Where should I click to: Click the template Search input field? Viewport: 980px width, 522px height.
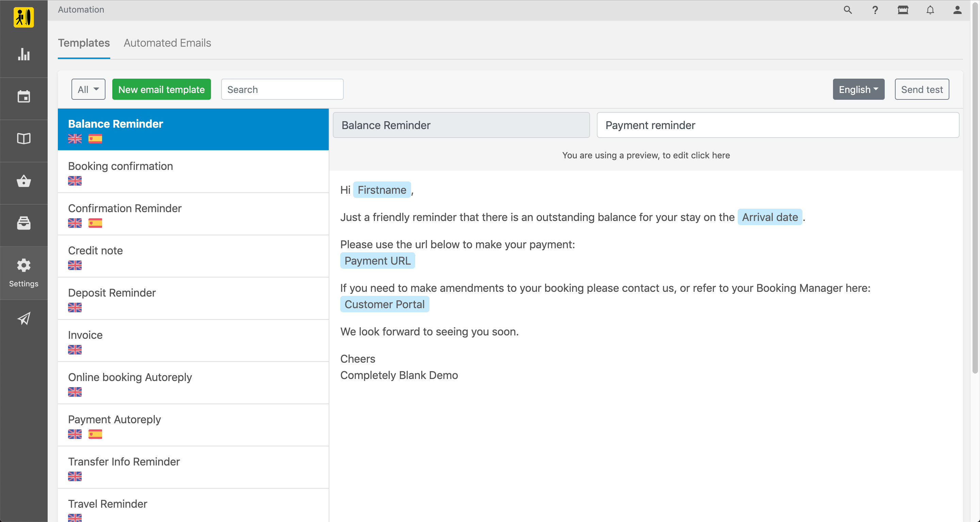[282, 90]
